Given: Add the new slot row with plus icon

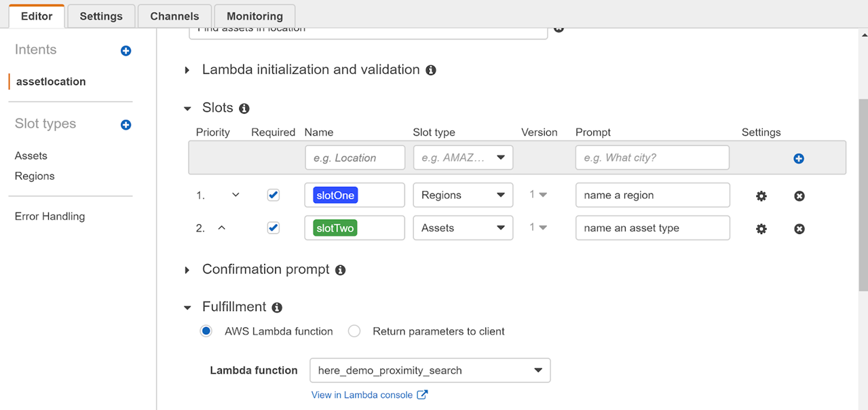Looking at the screenshot, I should 799,159.
